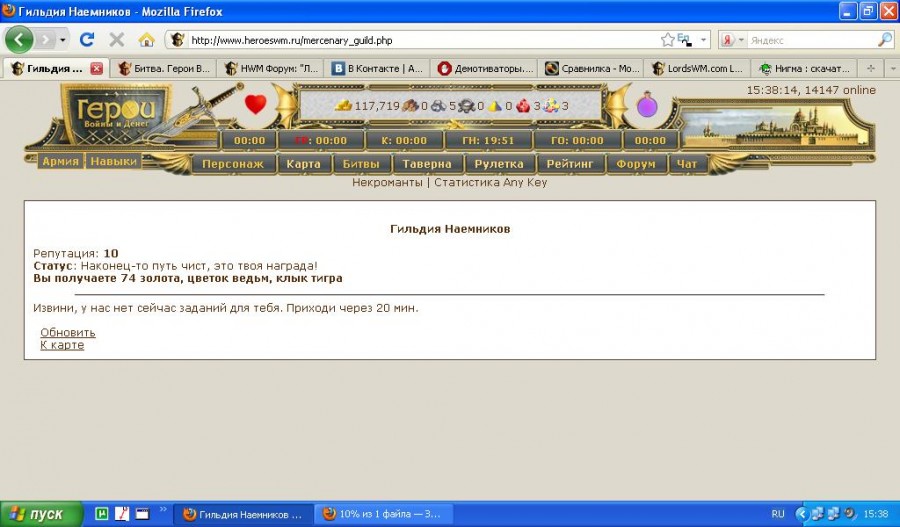Screen dimensions: 900x527
Task: Click the gold pile resource icon
Action: coord(343,105)
